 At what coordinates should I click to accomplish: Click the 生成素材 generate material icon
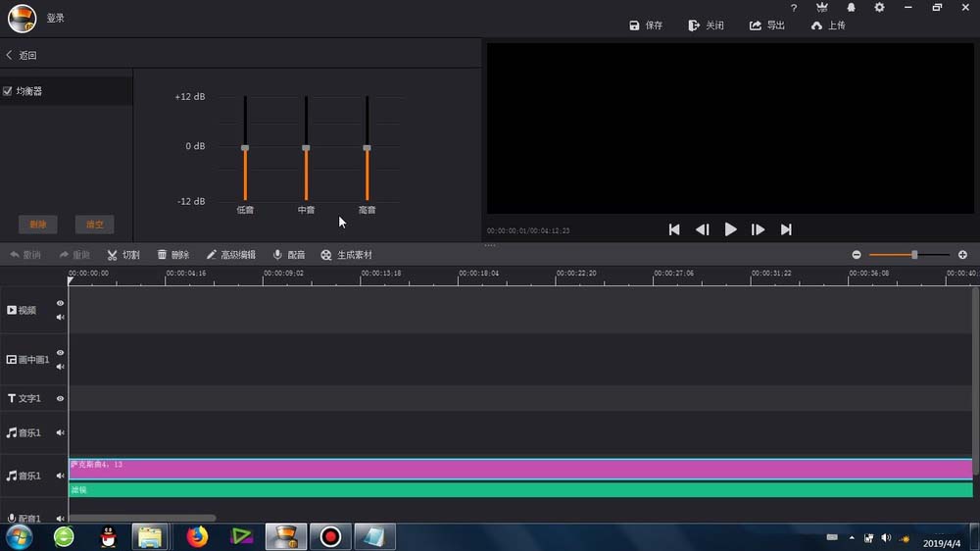(x=325, y=255)
